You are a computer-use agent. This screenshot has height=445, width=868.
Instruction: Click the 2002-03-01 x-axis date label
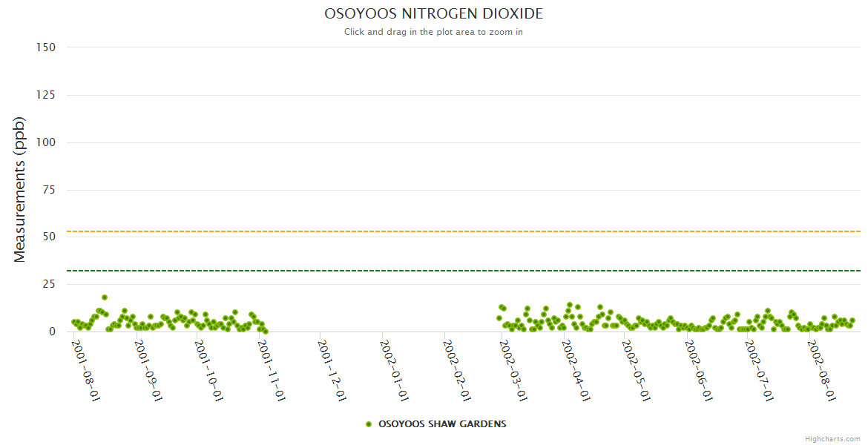pos(514,370)
